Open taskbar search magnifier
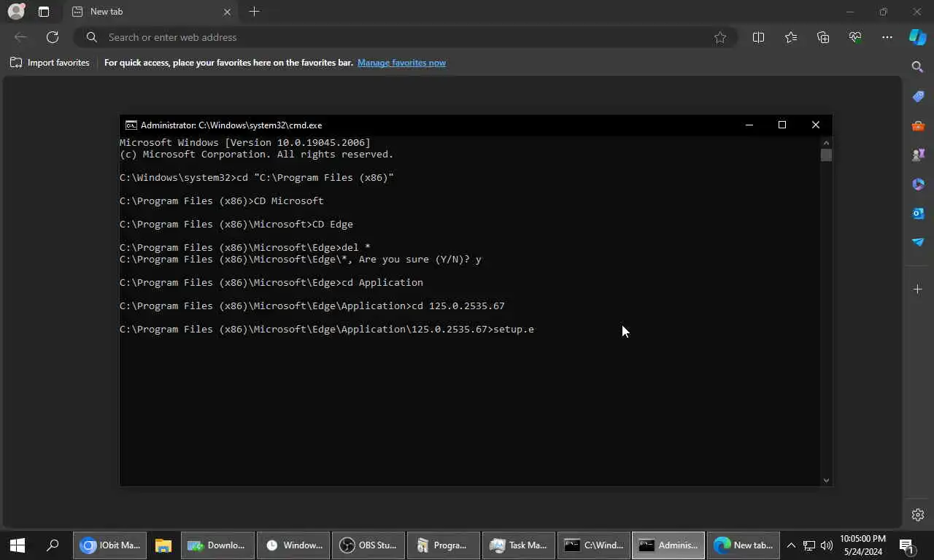This screenshot has width=934, height=560. point(53,545)
